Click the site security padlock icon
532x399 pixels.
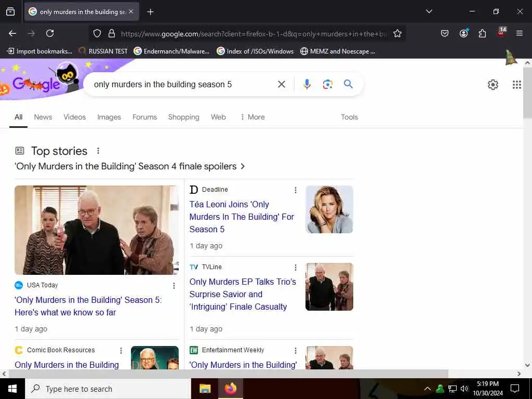[x=111, y=34]
